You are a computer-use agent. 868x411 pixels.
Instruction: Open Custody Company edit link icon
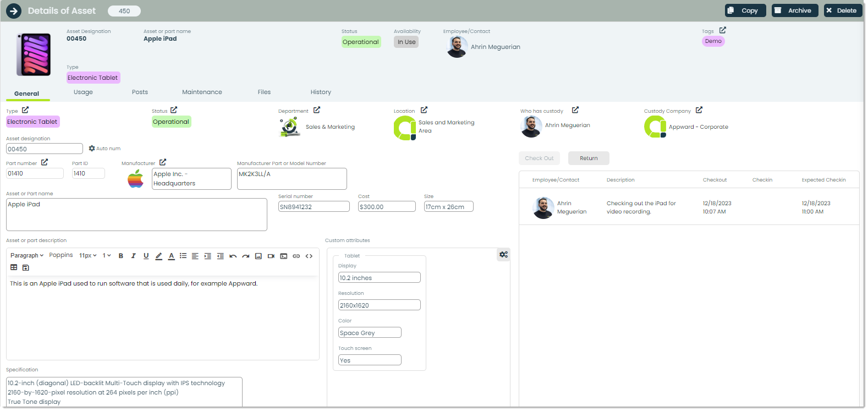(699, 110)
